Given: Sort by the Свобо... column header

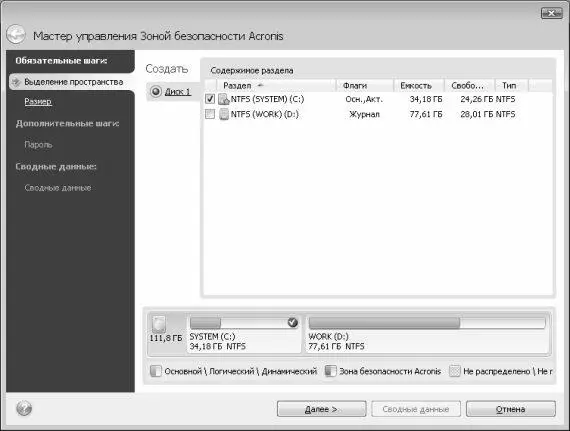Looking at the screenshot, I should (470, 86).
